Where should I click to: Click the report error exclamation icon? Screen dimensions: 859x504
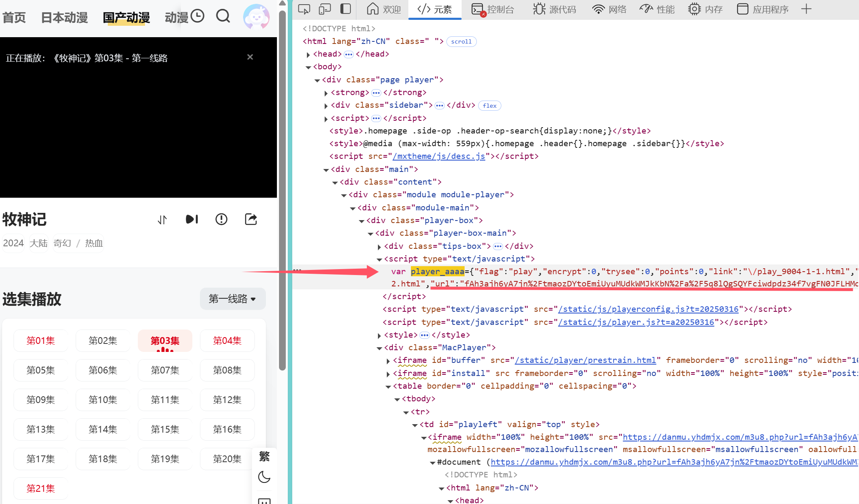tap(221, 219)
